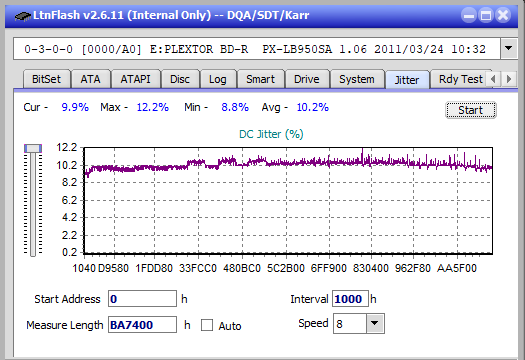
Task: Click the Max value 12.2%
Action: point(153,107)
